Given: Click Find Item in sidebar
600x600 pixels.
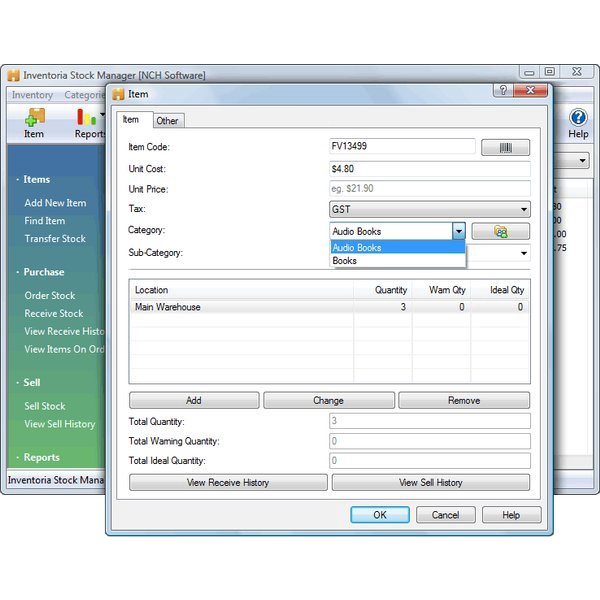Looking at the screenshot, I should click(45, 221).
